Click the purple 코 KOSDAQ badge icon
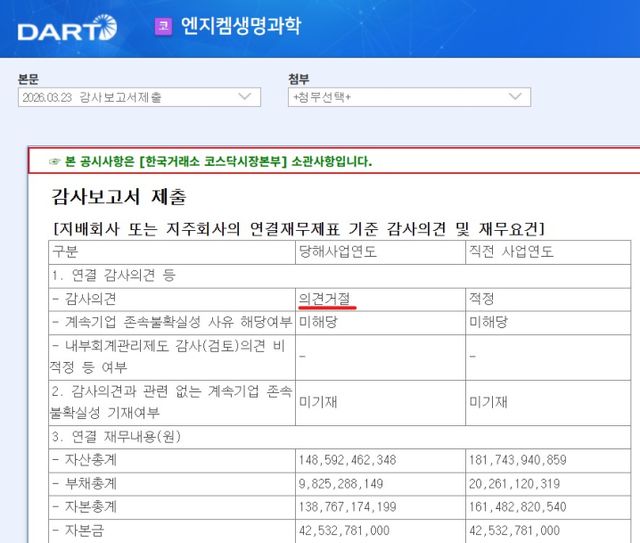640x543 pixels. [163, 27]
